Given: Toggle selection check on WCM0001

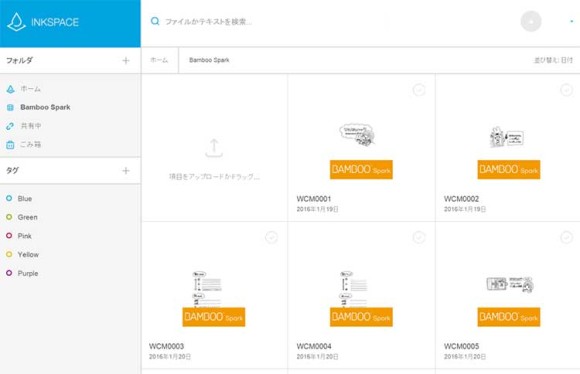Looking at the screenshot, I should pyautogui.click(x=419, y=90).
